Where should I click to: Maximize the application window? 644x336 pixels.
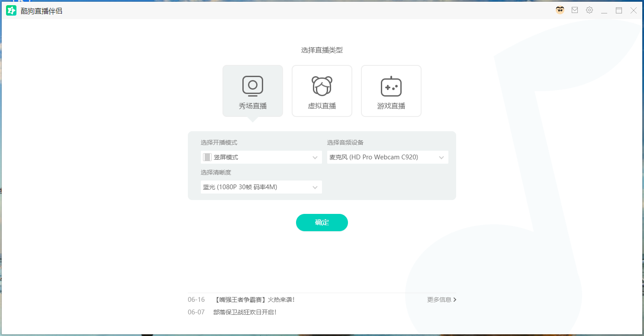point(619,10)
